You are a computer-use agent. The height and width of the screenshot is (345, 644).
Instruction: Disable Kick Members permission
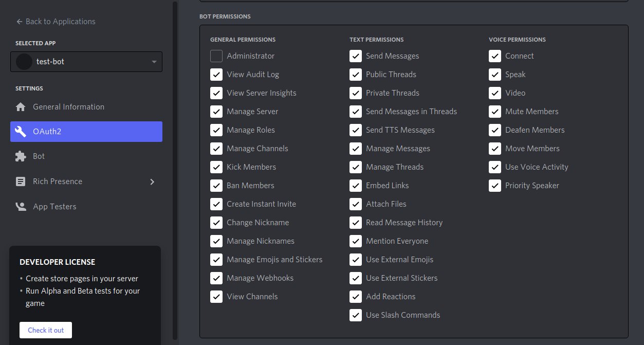pyautogui.click(x=216, y=167)
